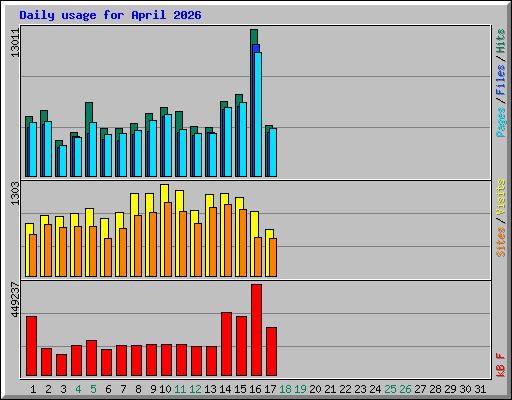Click day 5 weekend label on axis
The width and height of the screenshot is (512, 400).
(93, 389)
